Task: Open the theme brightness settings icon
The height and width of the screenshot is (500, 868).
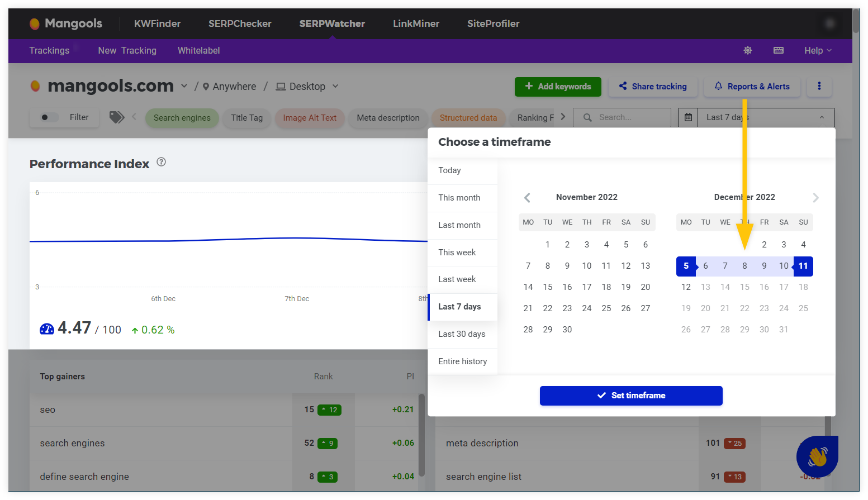Action: tap(748, 50)
